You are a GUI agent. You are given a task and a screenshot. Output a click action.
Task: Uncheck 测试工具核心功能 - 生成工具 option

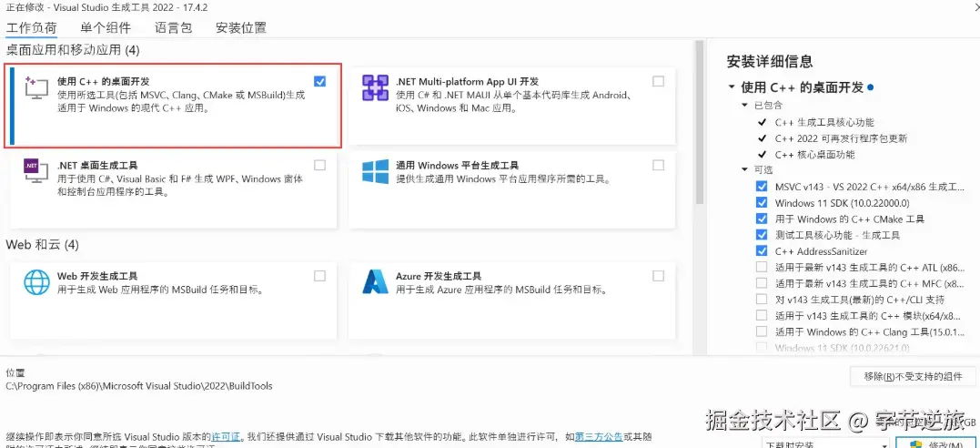tap(762, 235)
